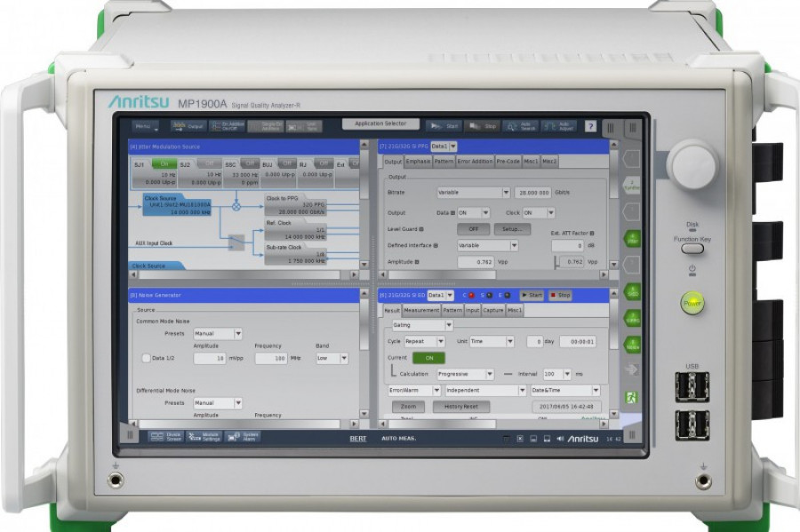Click the jitter mixer circle symbol
The width and height of the screenshot is (800, 532).
coord(236,206)
